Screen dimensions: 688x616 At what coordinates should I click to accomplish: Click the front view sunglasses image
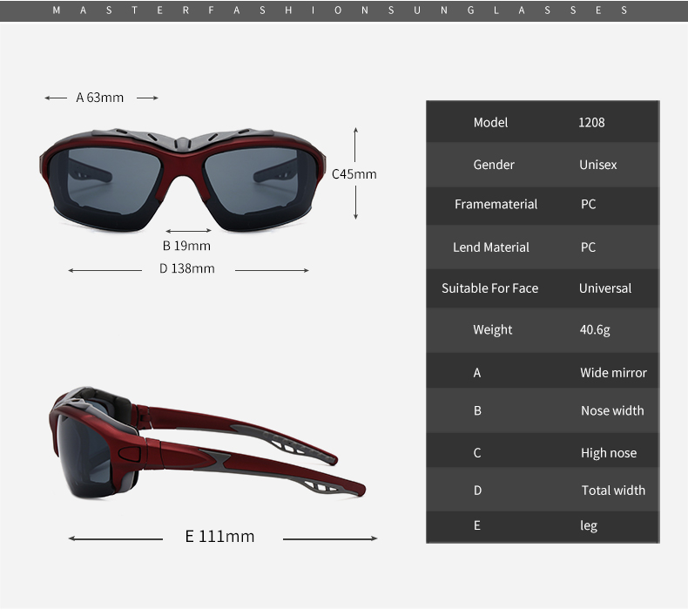click(183, 179)
